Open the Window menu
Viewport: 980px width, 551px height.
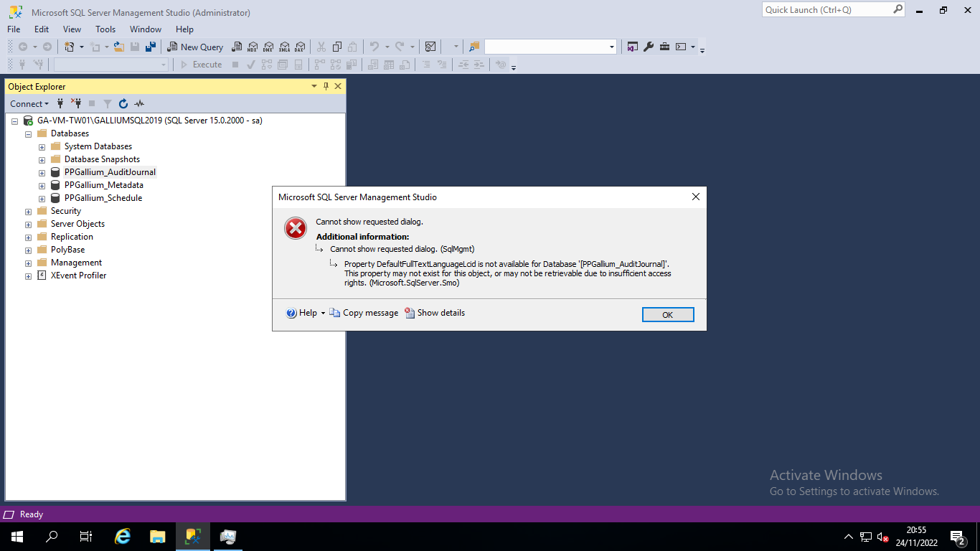coord(146,29)
